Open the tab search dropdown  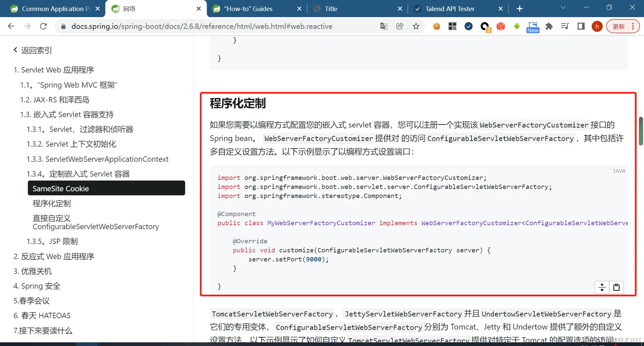(x=563, y=7)
